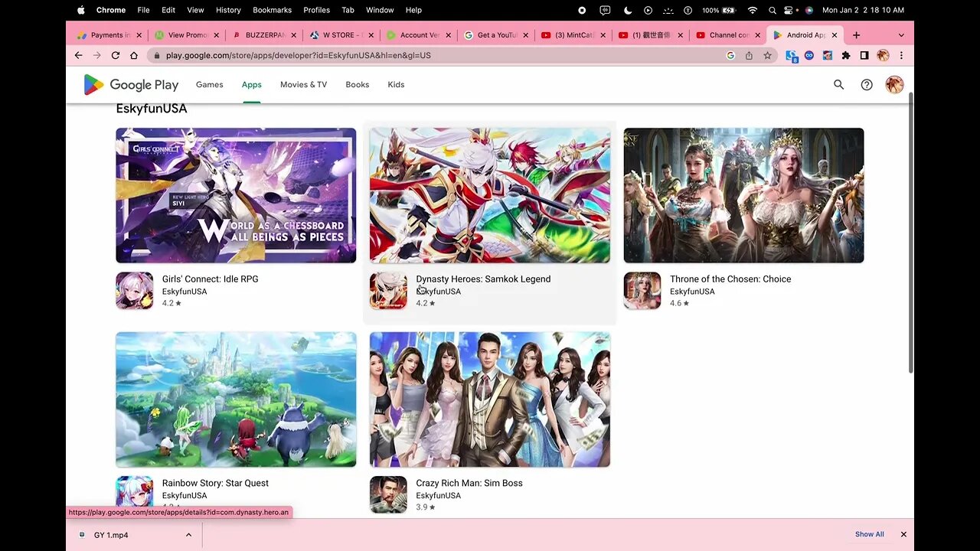
Task: Switch to the Payments browser tab
Action: click(109, 34)
